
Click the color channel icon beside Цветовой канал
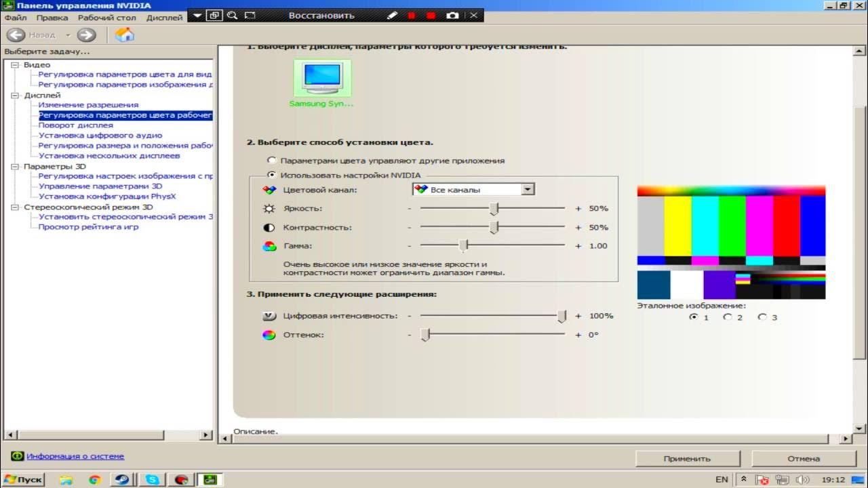point(269,190)
